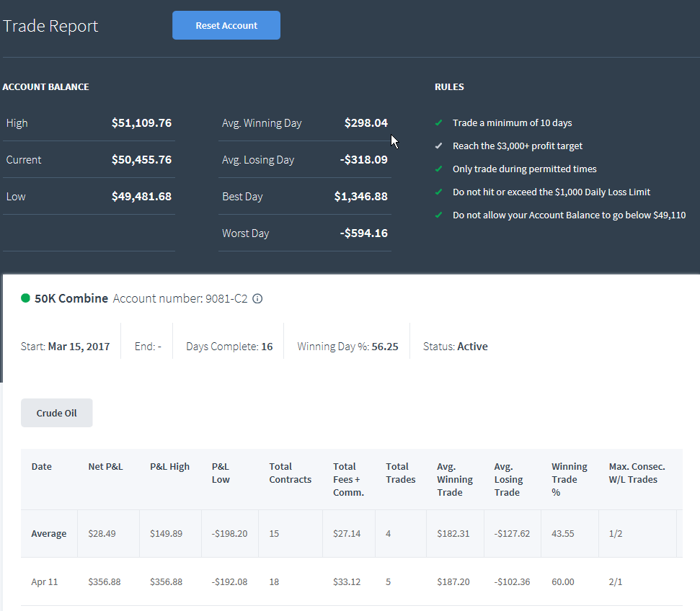Click the Status: Active label
The height and width of the screenshot is (611, 700).
(456, 347)
